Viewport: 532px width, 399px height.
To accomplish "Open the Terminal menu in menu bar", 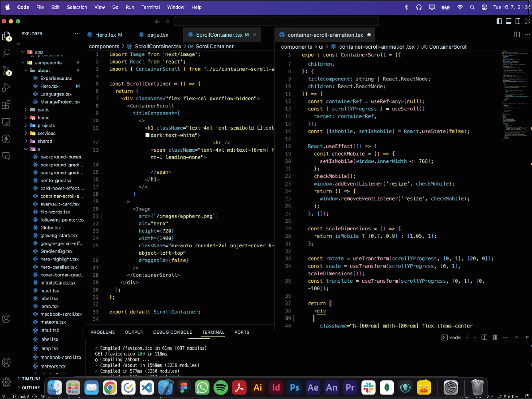I will click(151, 7).
